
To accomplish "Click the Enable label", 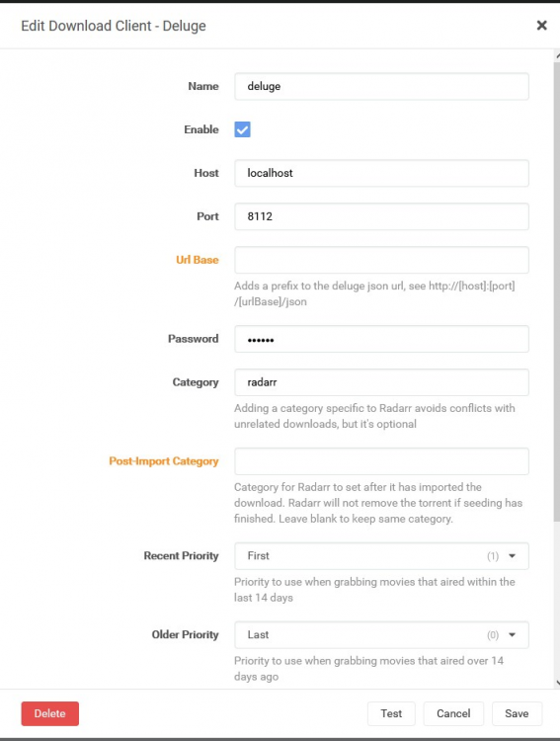I will pos(201,129).
